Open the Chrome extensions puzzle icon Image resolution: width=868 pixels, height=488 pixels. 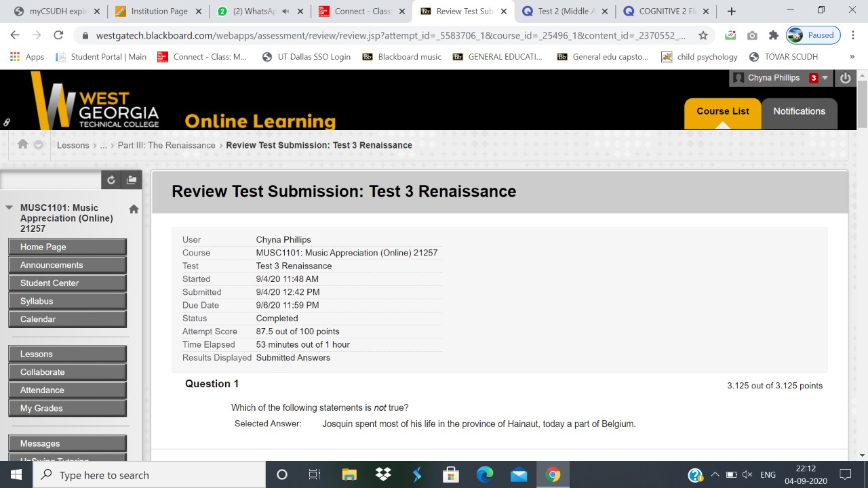(x=774, y=35)
